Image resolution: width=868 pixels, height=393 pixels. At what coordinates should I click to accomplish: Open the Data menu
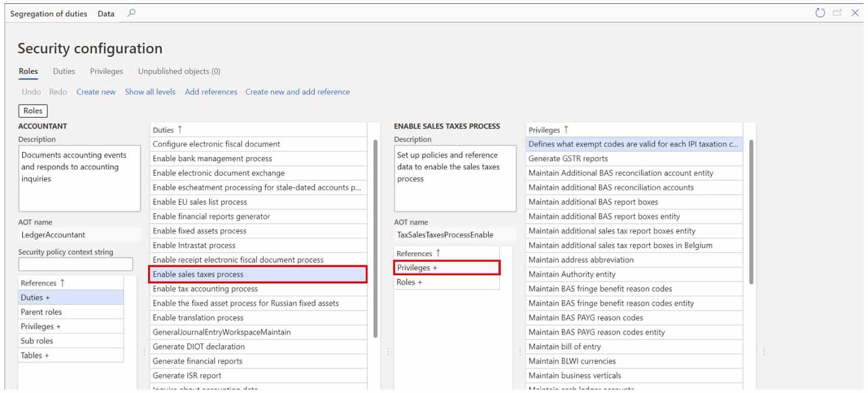(106, 14)
